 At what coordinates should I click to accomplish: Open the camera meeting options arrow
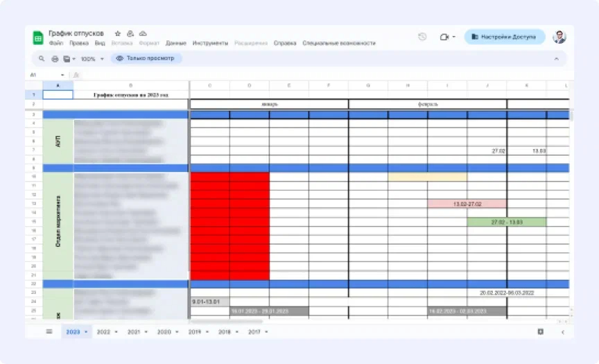pyautogui.click(x=454, y=37)
